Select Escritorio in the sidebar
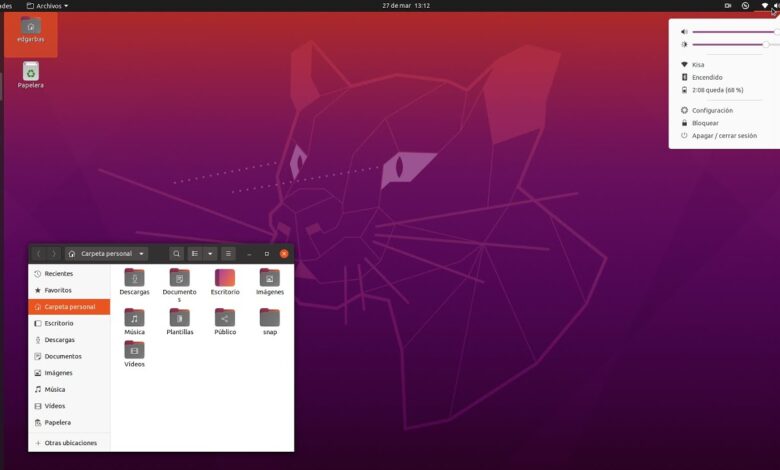 point(69,323)
